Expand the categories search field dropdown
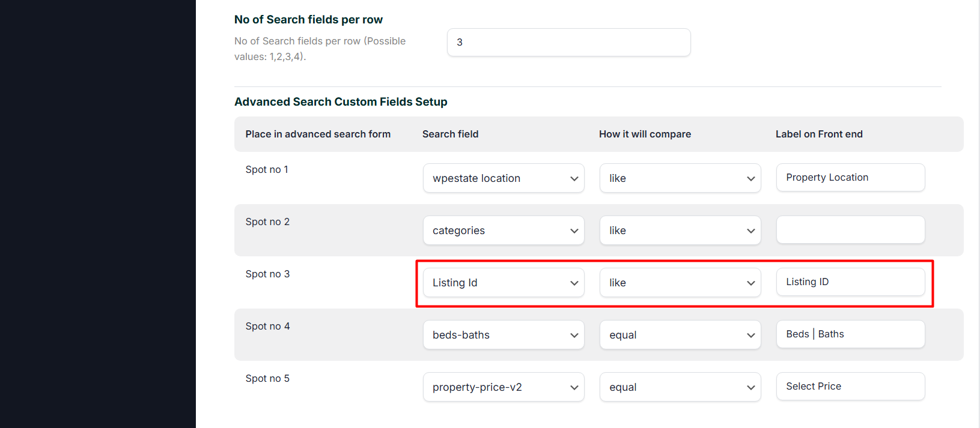The width and height of the screenshot is (980, 428). coord(504,231)
